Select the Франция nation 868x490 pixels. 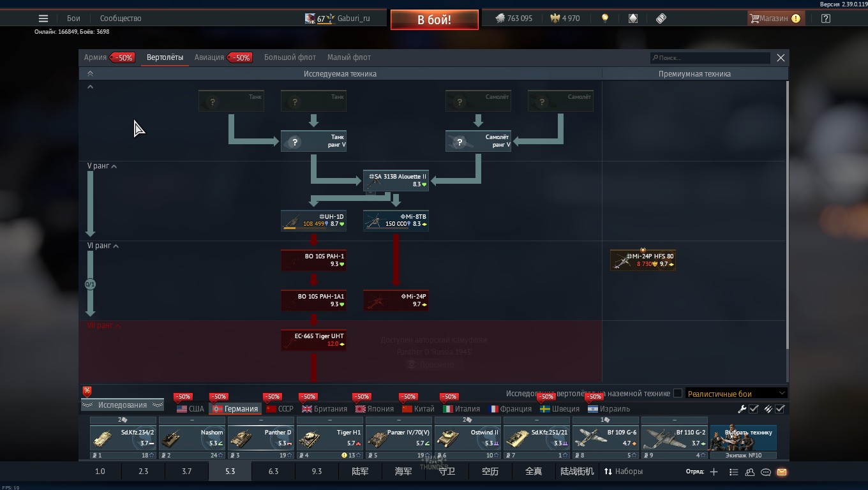[511, 409]
